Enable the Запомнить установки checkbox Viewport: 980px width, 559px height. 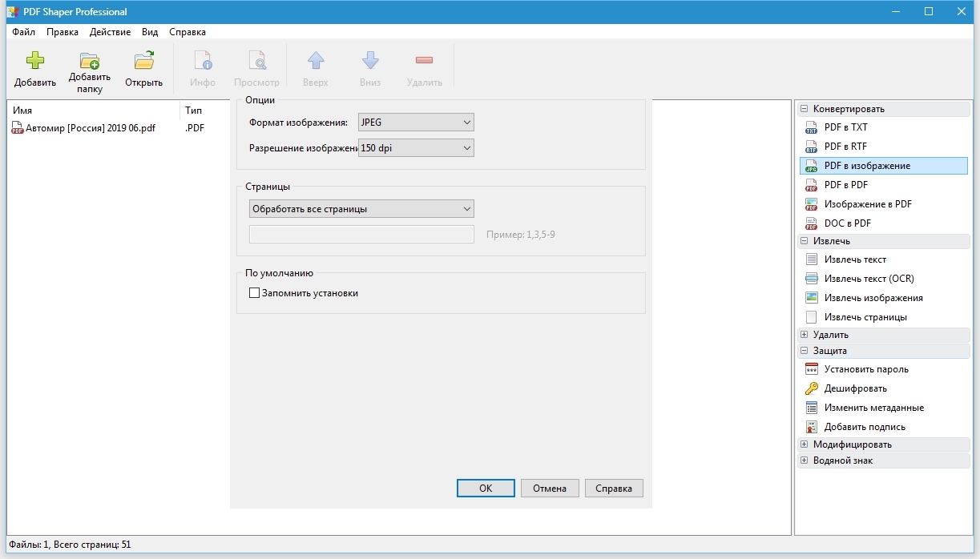coord(255,293)
